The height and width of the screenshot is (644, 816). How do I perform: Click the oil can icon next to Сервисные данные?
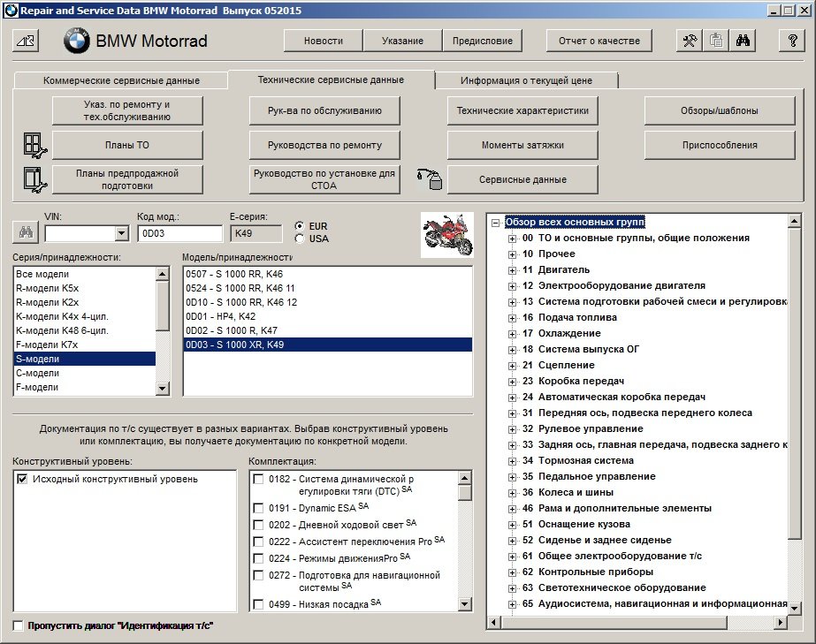coord(429,179)
